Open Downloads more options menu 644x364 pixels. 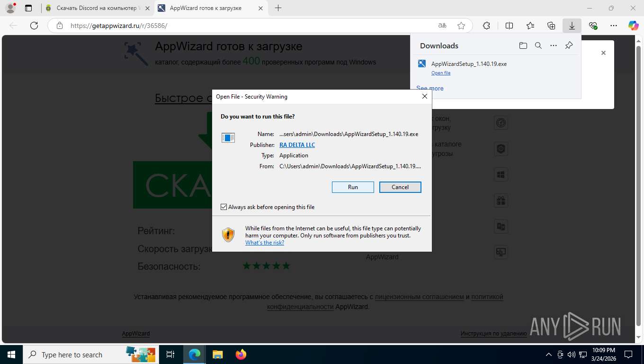553,45
